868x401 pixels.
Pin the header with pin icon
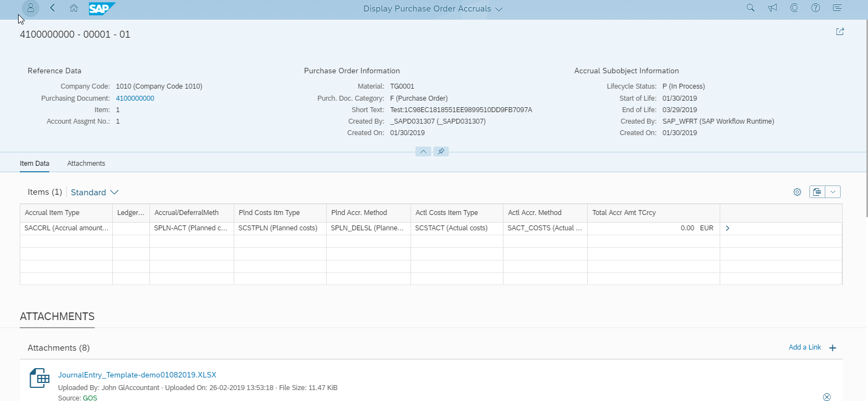(x=441, y=152)
